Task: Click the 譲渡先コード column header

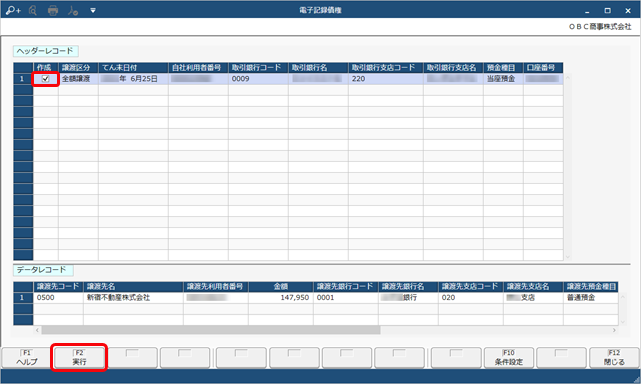Action: pos(58,287)
